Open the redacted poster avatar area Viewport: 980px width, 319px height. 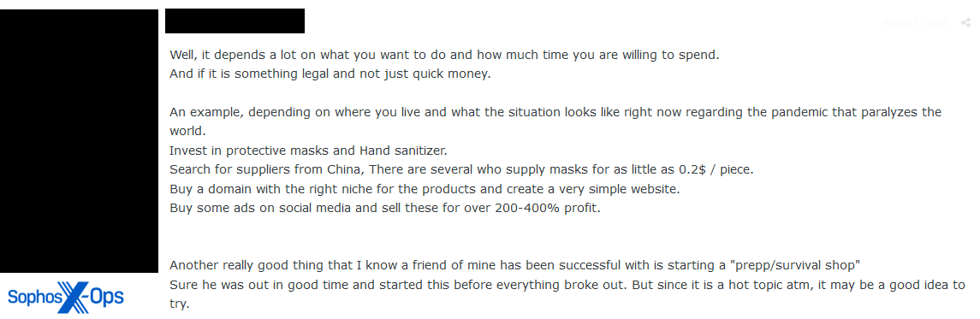click(x=79, y=141)
